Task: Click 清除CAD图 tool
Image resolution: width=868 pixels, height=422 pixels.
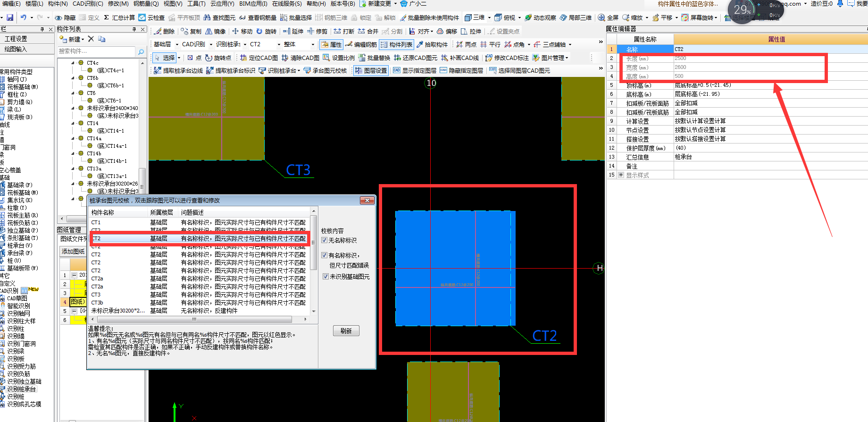Action: click(300, 58)
